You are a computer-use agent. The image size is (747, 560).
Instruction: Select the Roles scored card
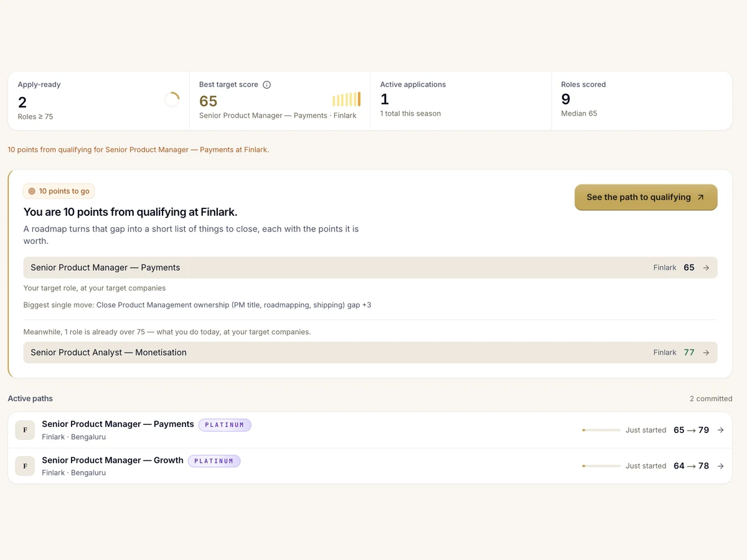tap(642, 101)
